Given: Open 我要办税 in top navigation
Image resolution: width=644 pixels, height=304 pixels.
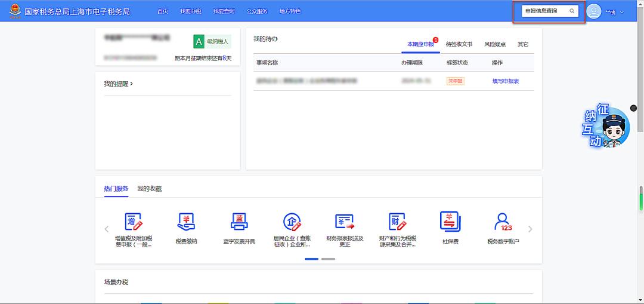Looking at the screenshot, I should (x=191, y=11).
